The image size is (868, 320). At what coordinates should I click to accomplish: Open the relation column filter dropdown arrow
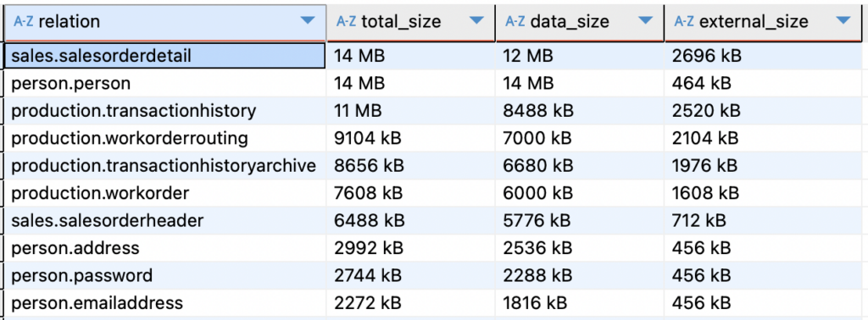coord(307,21)
